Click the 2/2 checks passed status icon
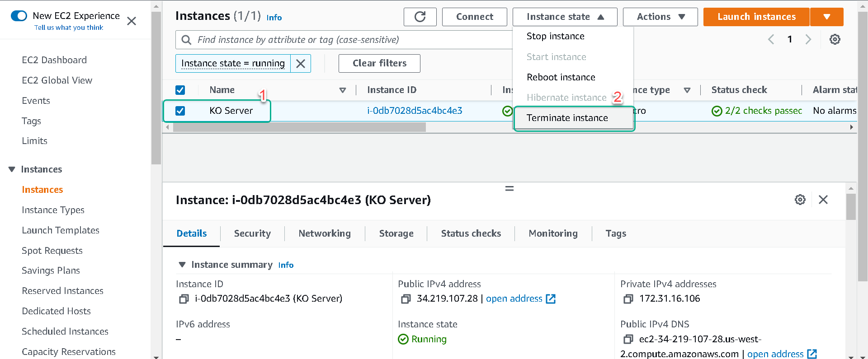 [x=717, y=111]
